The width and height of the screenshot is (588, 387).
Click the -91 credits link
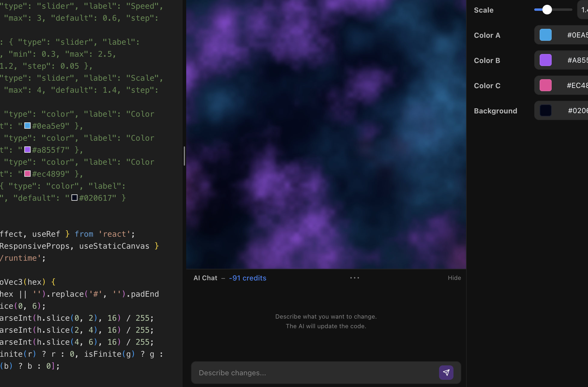click(247, 278)
